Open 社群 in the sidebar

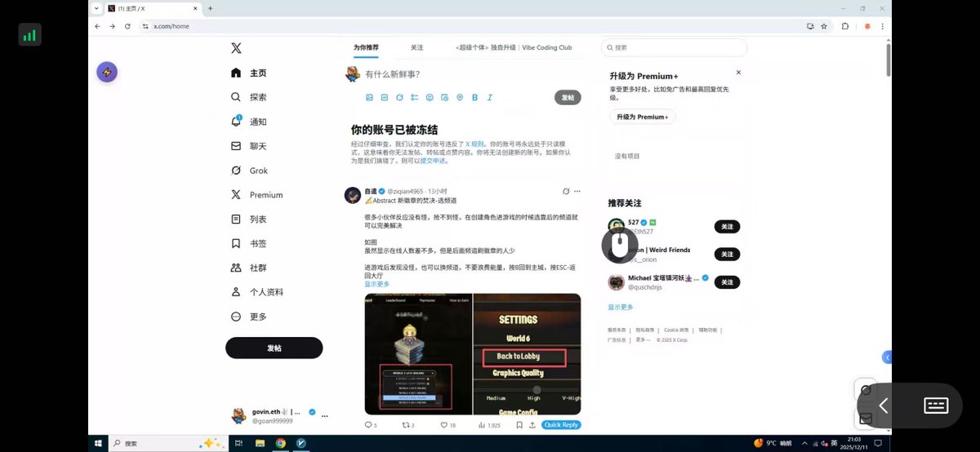pyautogui.click(x=249, y=268)
